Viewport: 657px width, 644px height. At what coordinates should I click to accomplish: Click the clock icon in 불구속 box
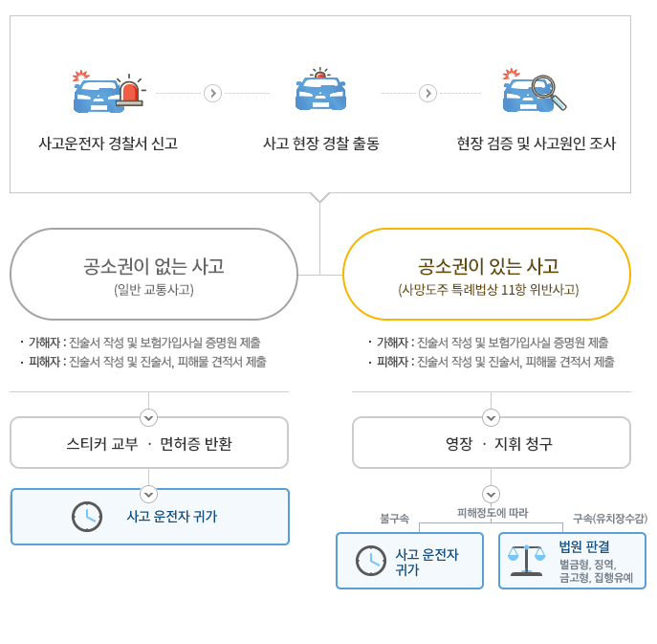pyautogui.click(x=371, y=561)
